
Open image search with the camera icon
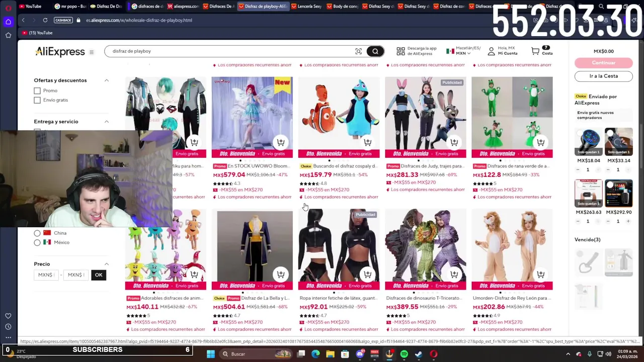pos(358,51)
